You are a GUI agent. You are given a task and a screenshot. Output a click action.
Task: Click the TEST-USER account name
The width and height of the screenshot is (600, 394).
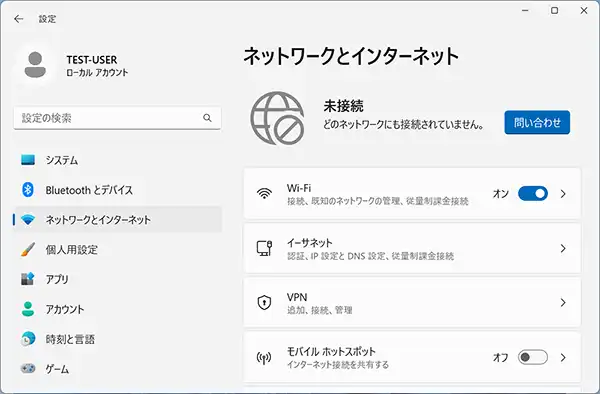coord(92,60)
